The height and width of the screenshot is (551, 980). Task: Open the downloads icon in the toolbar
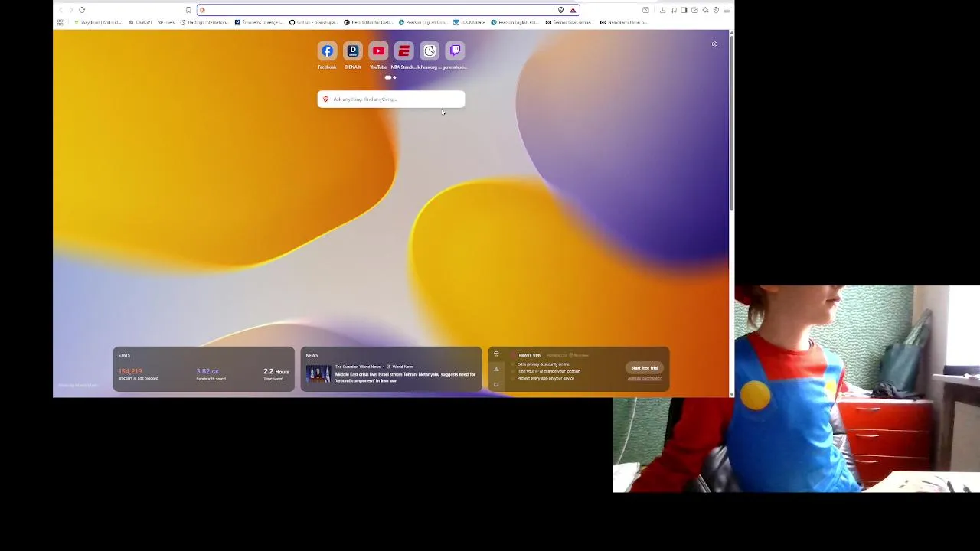[x=662, y=10]
